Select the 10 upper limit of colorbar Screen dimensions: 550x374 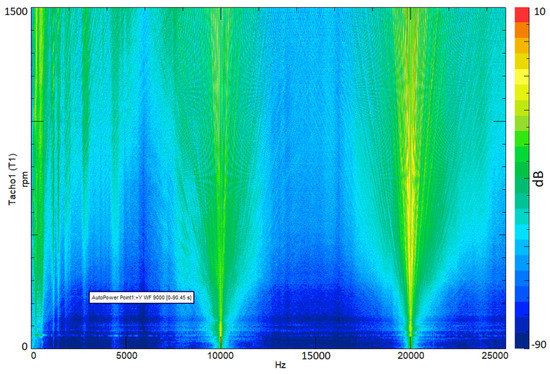click(539, 12)
